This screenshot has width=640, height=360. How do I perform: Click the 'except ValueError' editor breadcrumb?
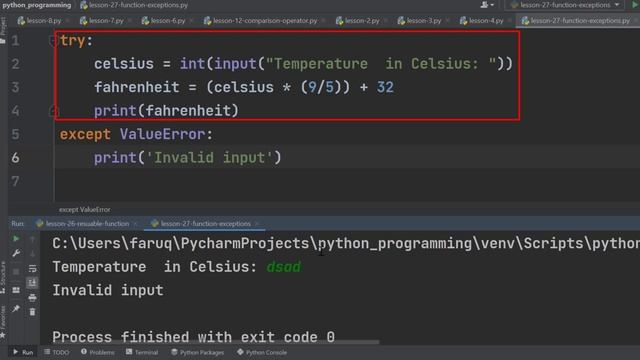(84, 209)
